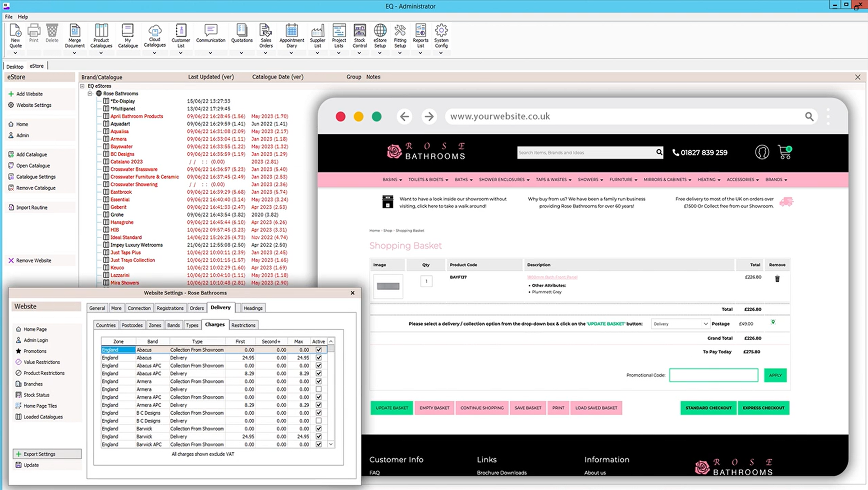This screenshot has height=490, width=868.
Task: Switch to the Restrictions tab
Action: click(x=243, y=325)
